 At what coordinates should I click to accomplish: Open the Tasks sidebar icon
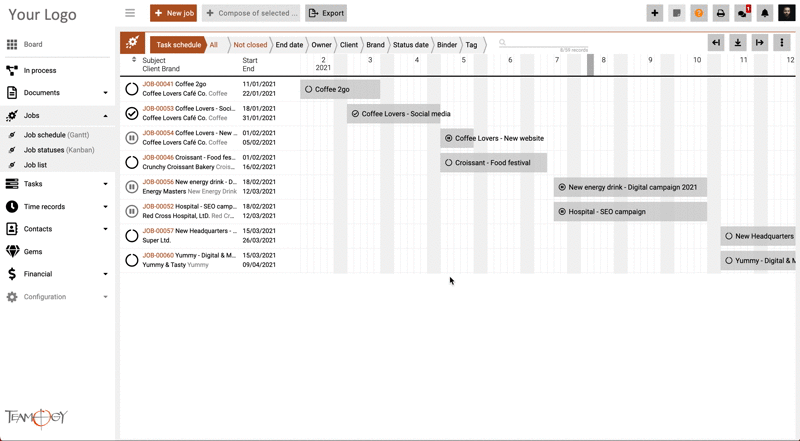[12, 184]
